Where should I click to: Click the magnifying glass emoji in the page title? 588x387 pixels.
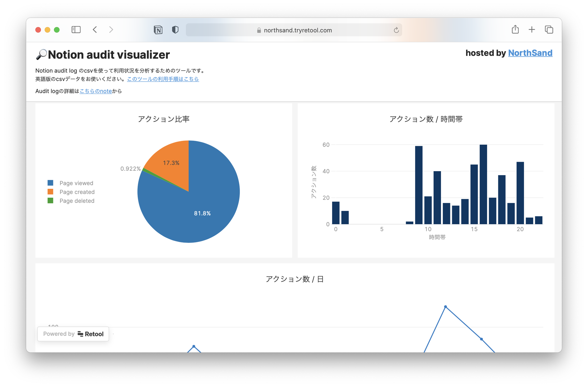41,54
